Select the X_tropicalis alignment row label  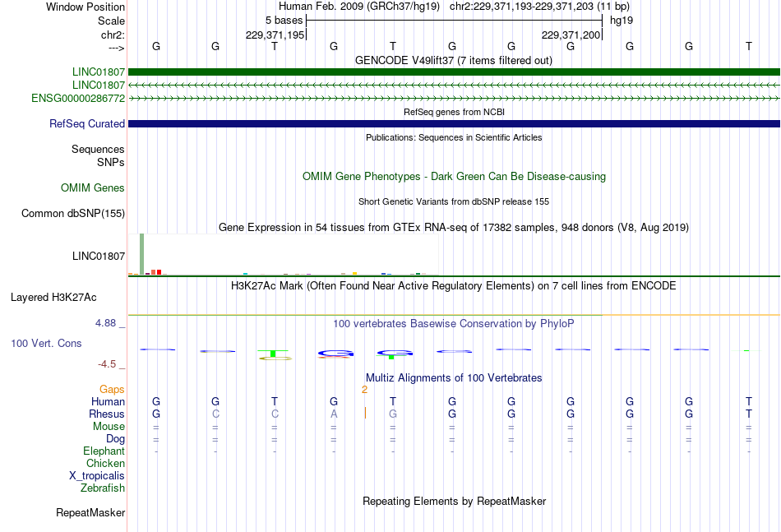pos(97,476)
